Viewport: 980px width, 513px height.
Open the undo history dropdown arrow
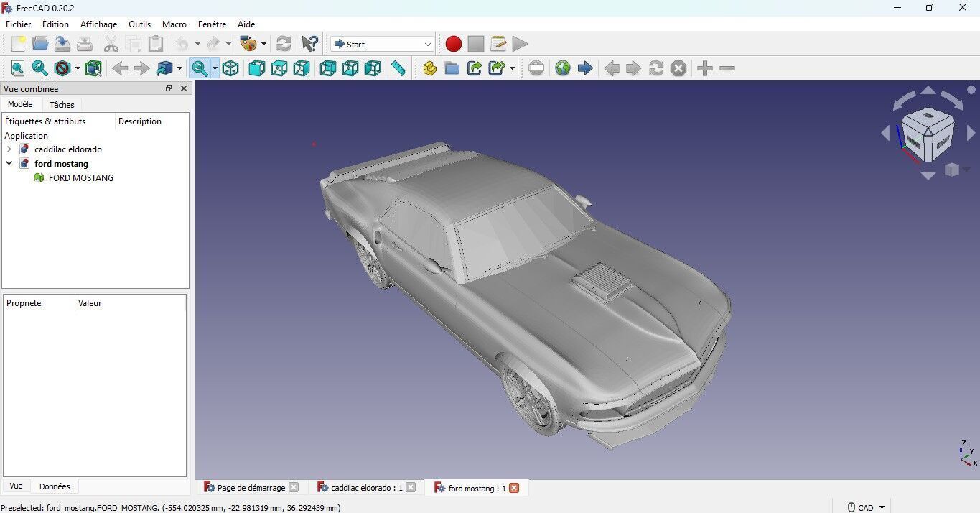pos(197,44)
